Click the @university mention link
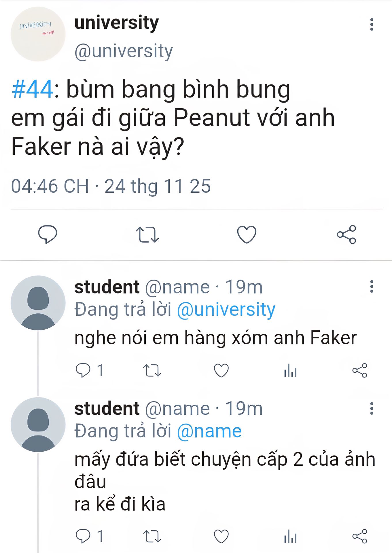The height and width of the screenshot is (553, 392). point(226,310)
